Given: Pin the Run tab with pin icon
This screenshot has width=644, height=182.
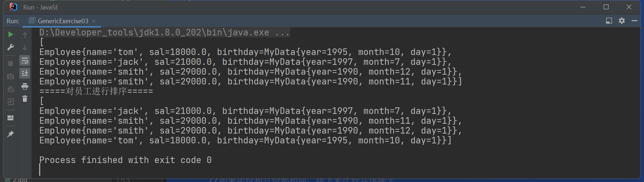Looking at the screenshot, I should 10,134.
